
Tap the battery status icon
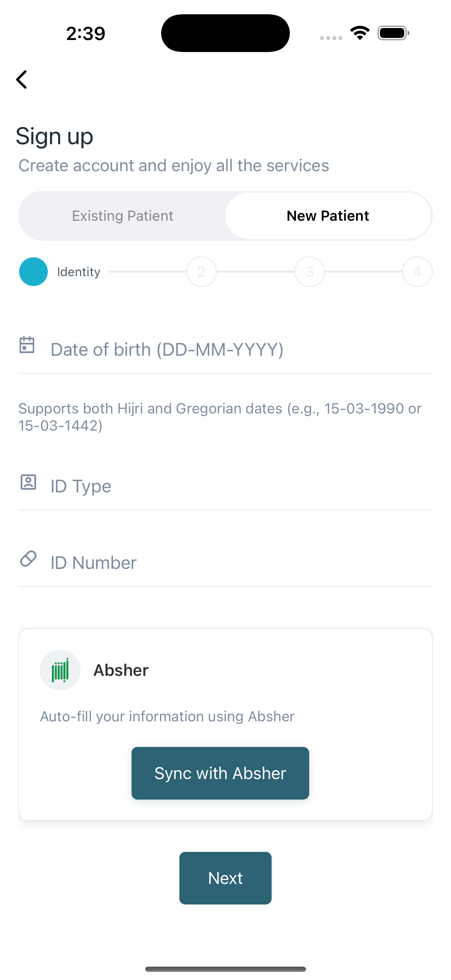pyautogui.click(x=393, y=33)
